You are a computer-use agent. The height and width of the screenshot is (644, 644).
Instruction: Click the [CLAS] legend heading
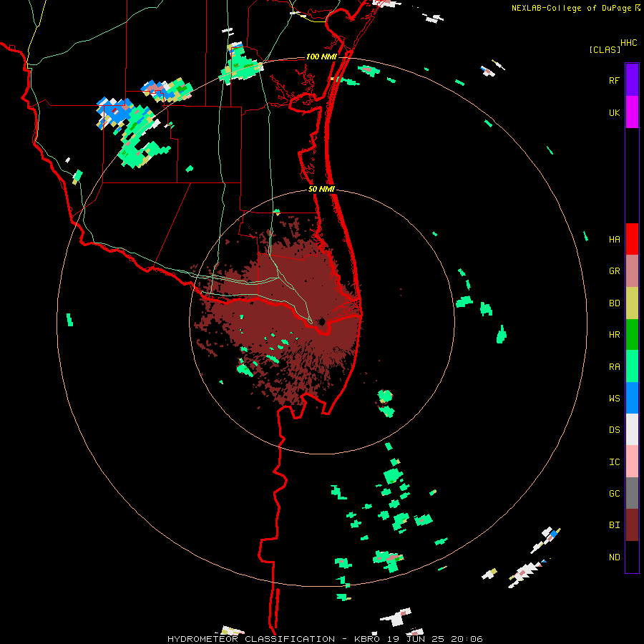[605, 49]
